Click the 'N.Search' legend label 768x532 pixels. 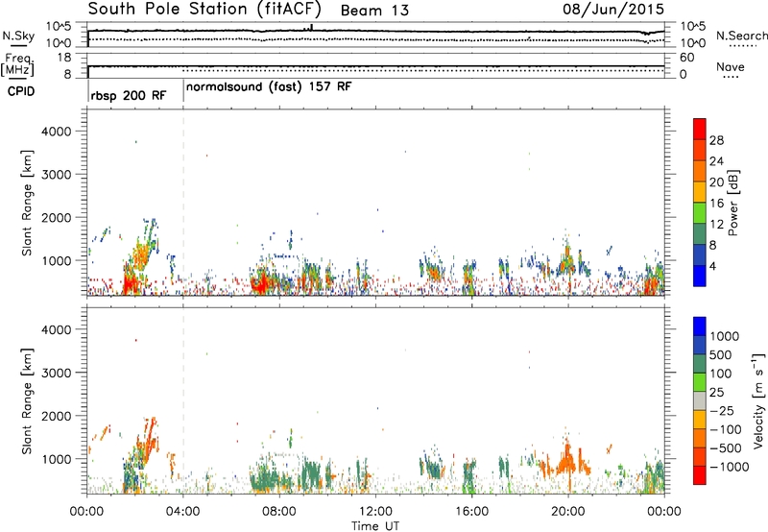click(x=741, y=36)
